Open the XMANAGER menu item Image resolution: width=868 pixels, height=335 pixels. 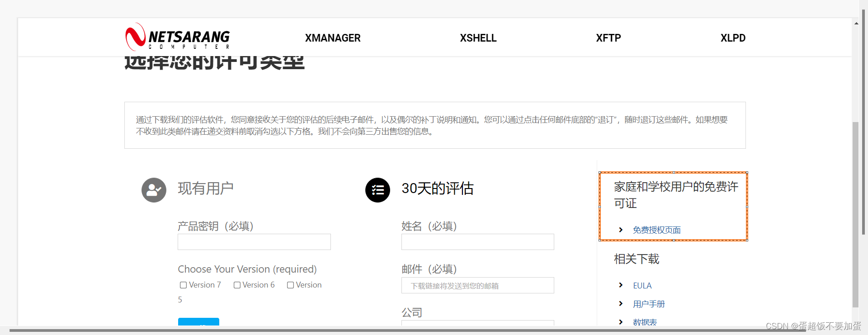pyautogui.click(x=333, y=38)
